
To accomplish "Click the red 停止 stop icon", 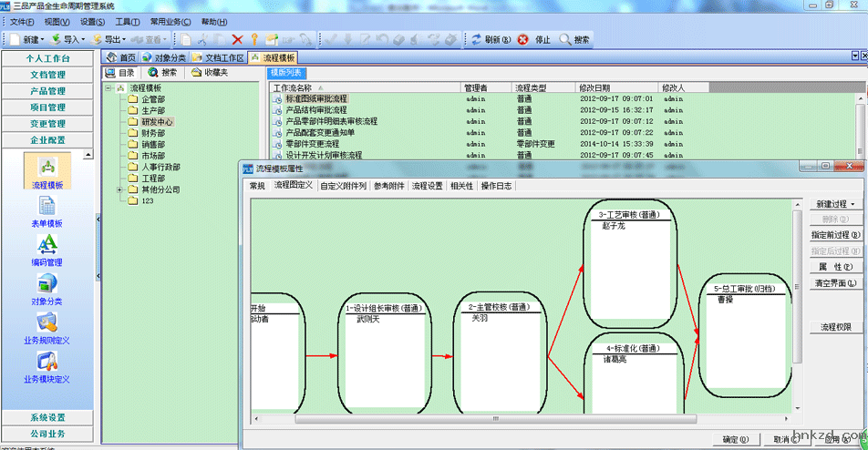I will 533,39.
